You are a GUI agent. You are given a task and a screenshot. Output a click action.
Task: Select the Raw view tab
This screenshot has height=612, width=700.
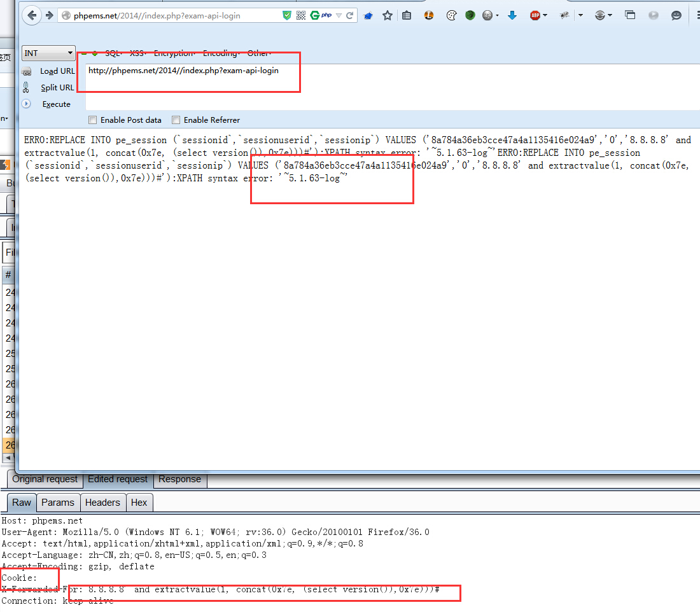coord(22,503)
